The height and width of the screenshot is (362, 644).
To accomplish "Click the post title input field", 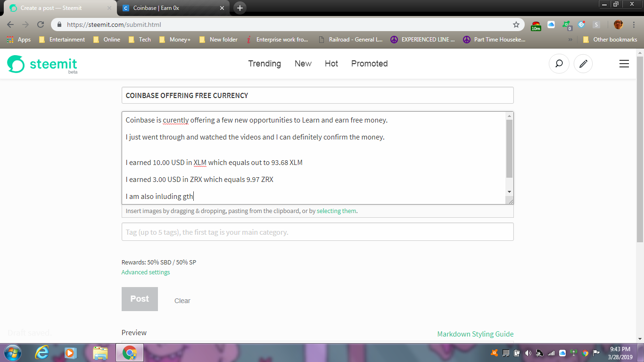I will coord(318,95).
